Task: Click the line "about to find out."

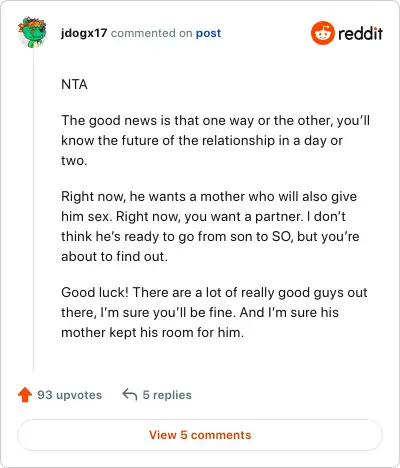Action: click(114, 257)
